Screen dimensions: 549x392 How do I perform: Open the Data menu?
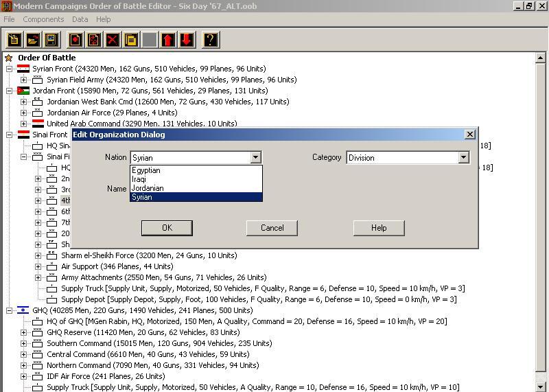click(80, 19)
